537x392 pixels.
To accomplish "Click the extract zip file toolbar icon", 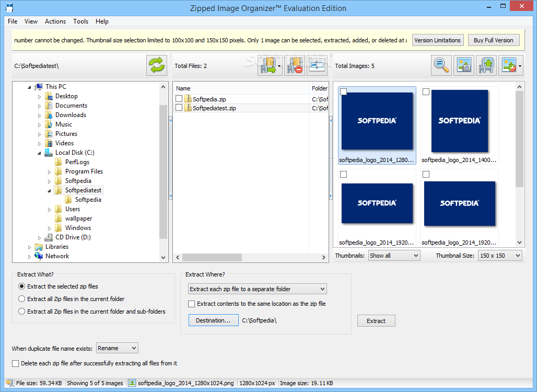I will coord(268,65).
